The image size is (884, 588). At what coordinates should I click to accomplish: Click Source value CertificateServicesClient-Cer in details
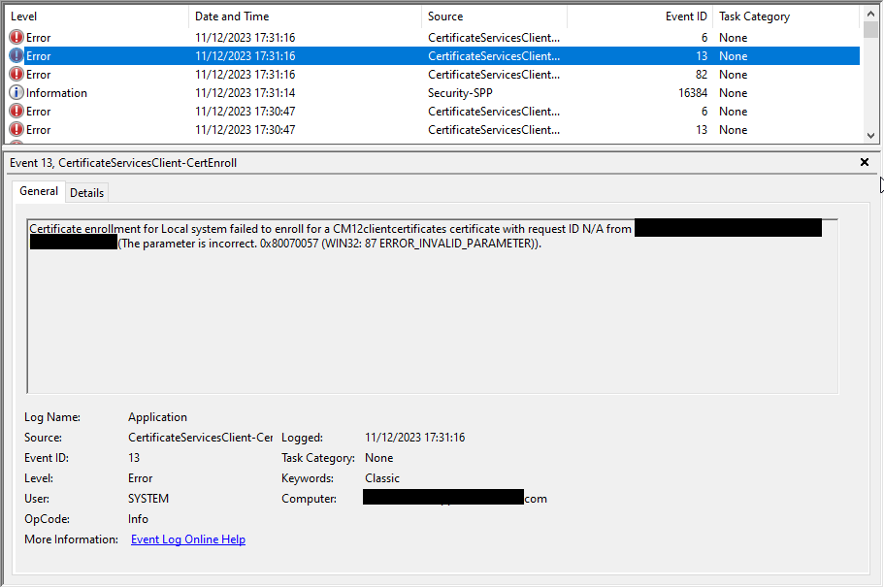(200, 438)
